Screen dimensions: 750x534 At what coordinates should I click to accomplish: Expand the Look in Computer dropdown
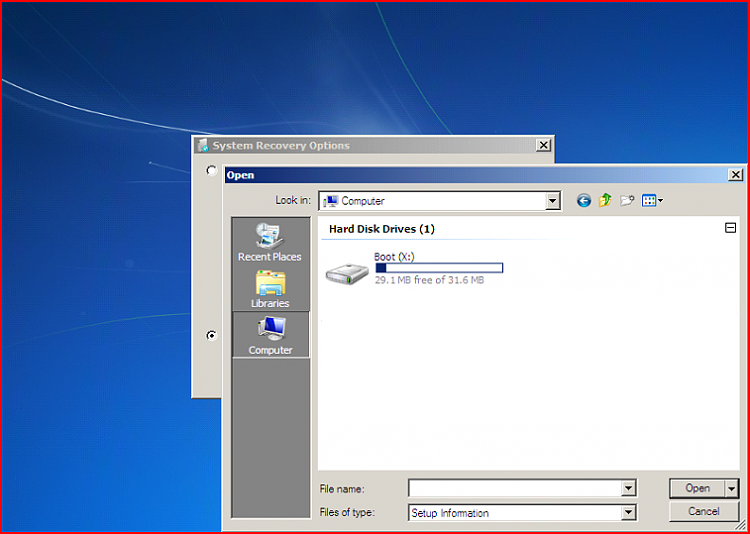[x=552, y=201]
